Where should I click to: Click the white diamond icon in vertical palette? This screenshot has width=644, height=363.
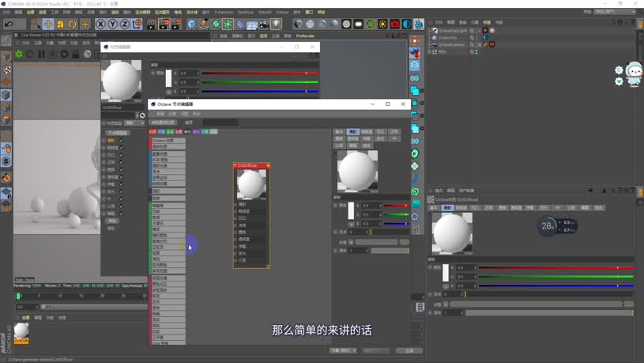(415, 166)
